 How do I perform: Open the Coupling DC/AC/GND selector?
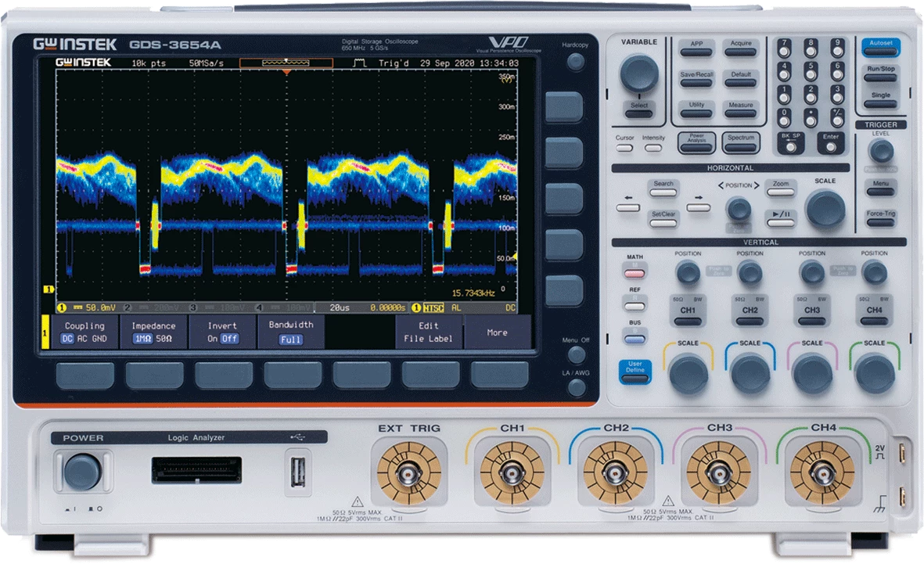point(84,332)
